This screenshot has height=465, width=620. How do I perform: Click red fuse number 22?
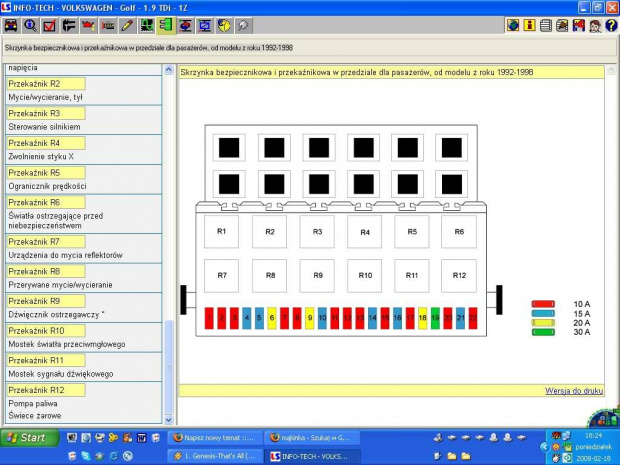pos(473,318)
